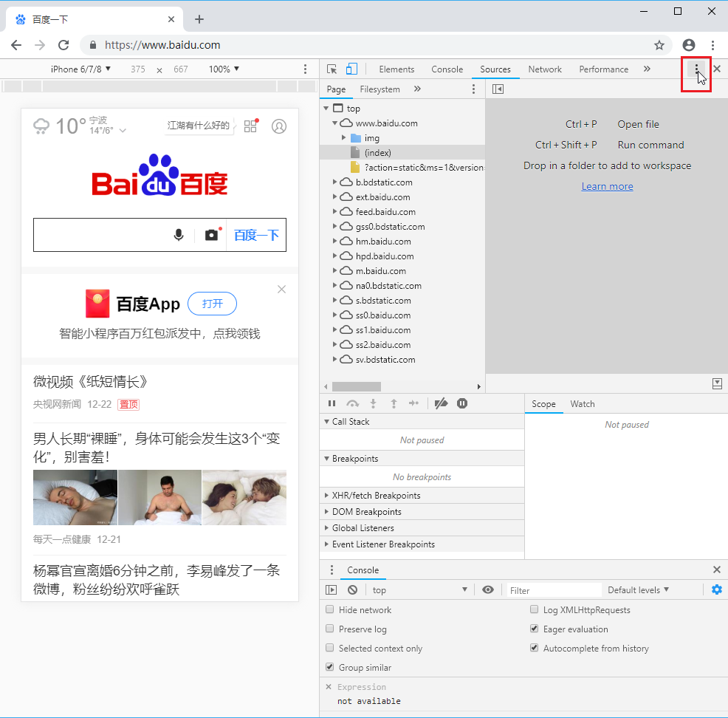Click step into next function call
The width and height of the screenshot is (728, 718).
[373, 403]
